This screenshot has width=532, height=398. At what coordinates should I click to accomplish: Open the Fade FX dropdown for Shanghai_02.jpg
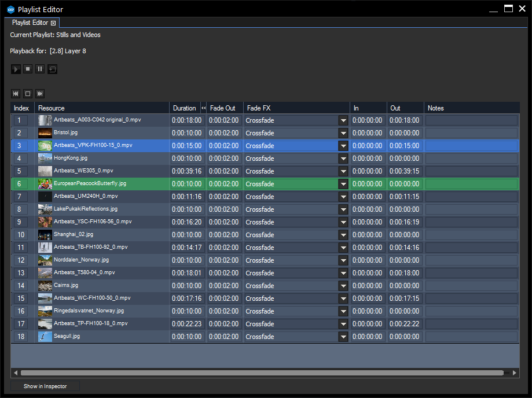click(x=344, y=234)
